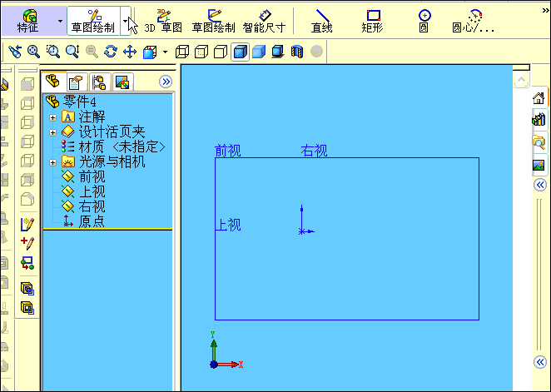Toggle the Section View icon
This screenshot has height=392, width=551.
297,52
